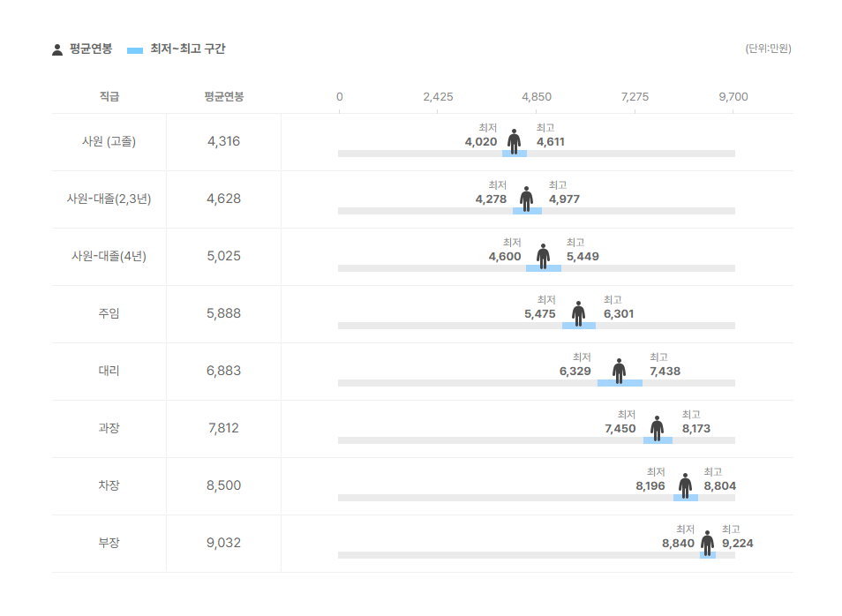Click the person icon in the 사원-대졸(2,3년) row
The height and width of the screenshot is (616, 842).
527,199
